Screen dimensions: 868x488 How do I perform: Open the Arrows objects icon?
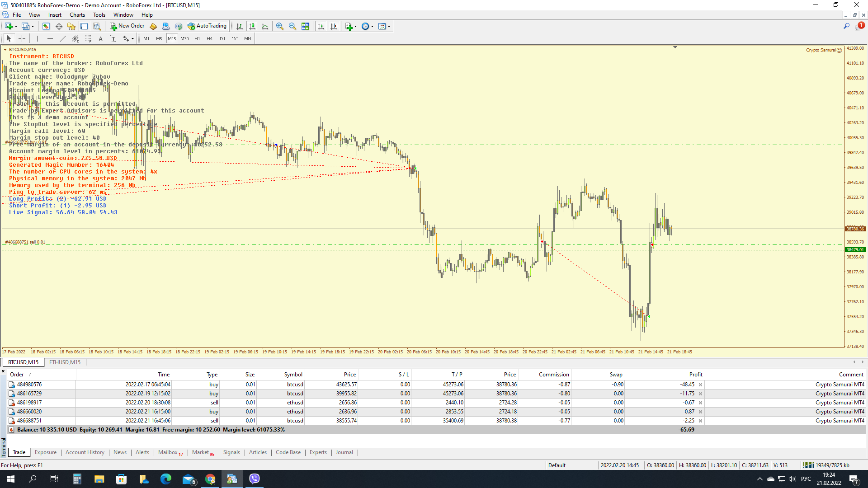pos(126,38)
